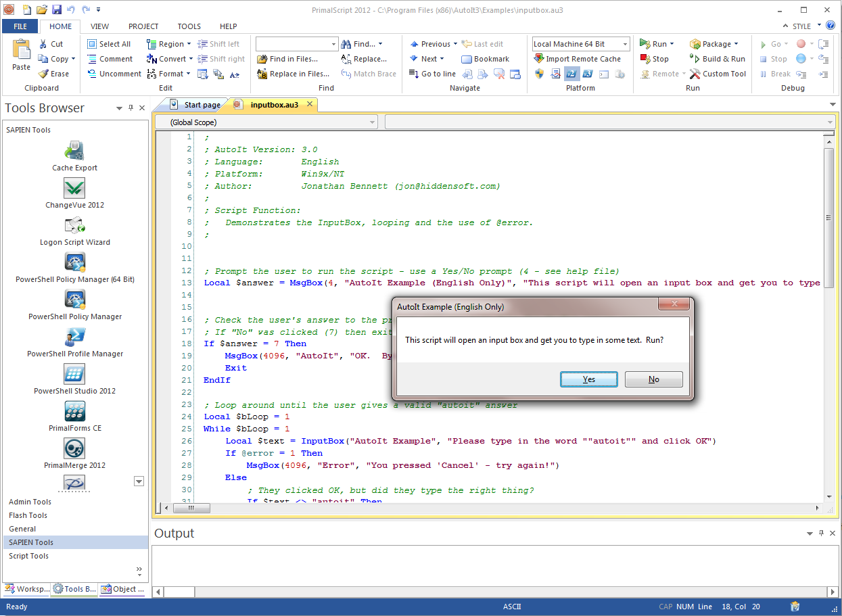The width and height of the screenshot is (842, 616).
Task: Expand the Region dropdown
Action: tap(189, 44)
